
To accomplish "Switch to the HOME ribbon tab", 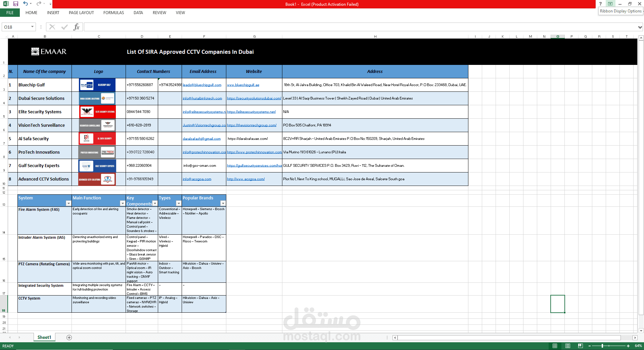I will click(31, 13).
